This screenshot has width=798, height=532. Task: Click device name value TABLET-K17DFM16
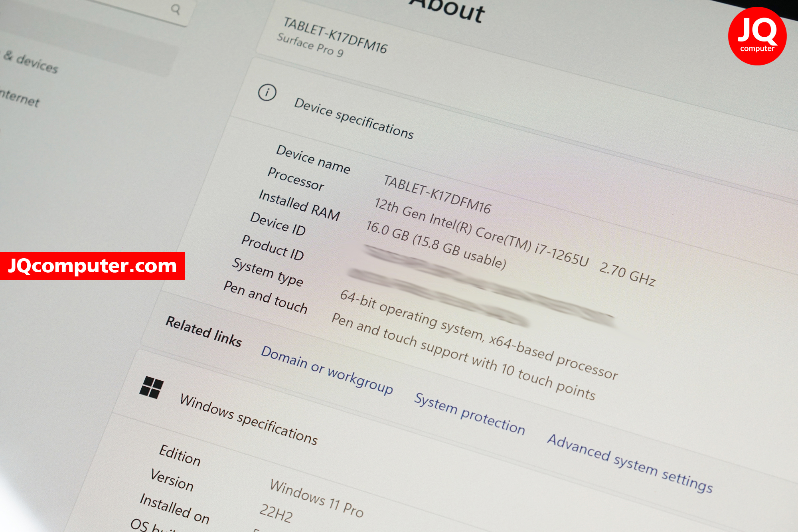coord(437,194)
